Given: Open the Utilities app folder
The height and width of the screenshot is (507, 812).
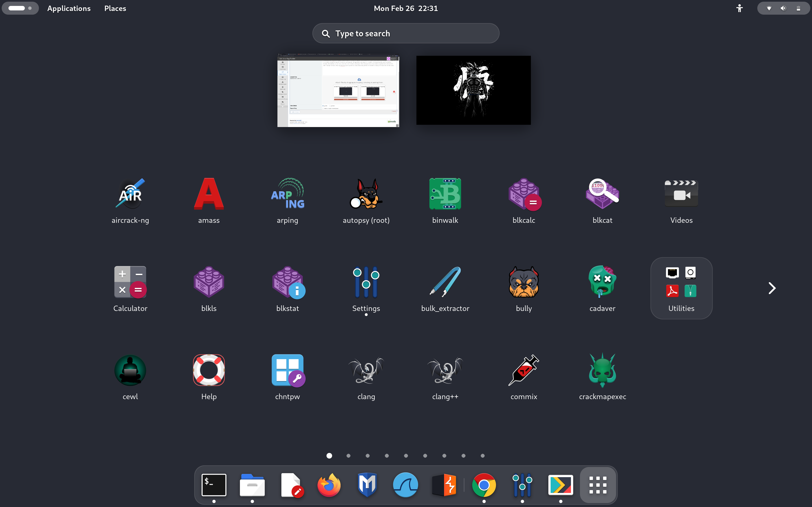Looking at the screenshot, I should [681, 288].
